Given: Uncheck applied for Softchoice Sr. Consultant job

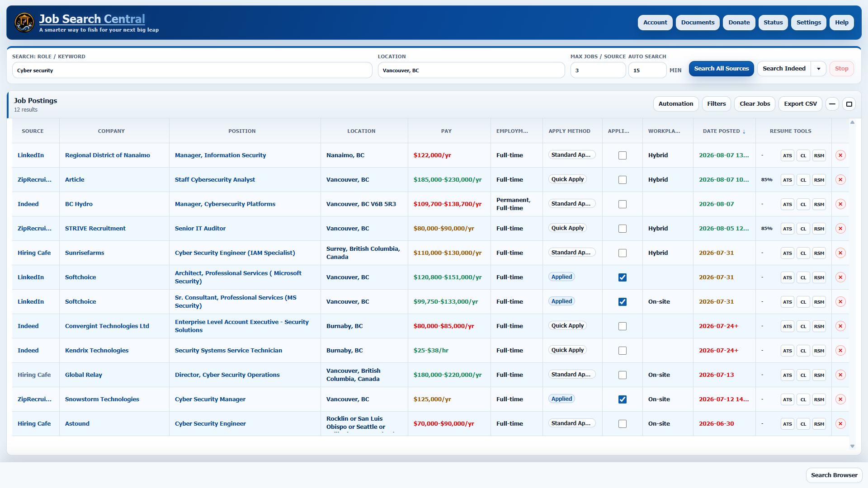Looking at the screenshot, I should tap(623, 302).
